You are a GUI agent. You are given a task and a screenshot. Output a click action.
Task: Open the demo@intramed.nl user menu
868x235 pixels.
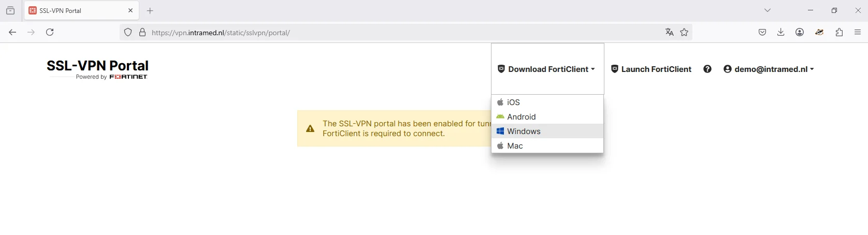(769, 69)
